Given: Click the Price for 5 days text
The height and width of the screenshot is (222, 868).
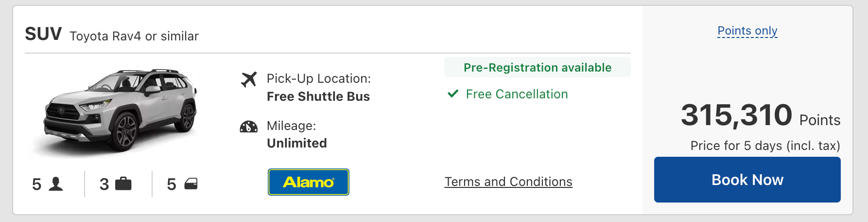Looking at the screenshot, I should pos(765,146).
